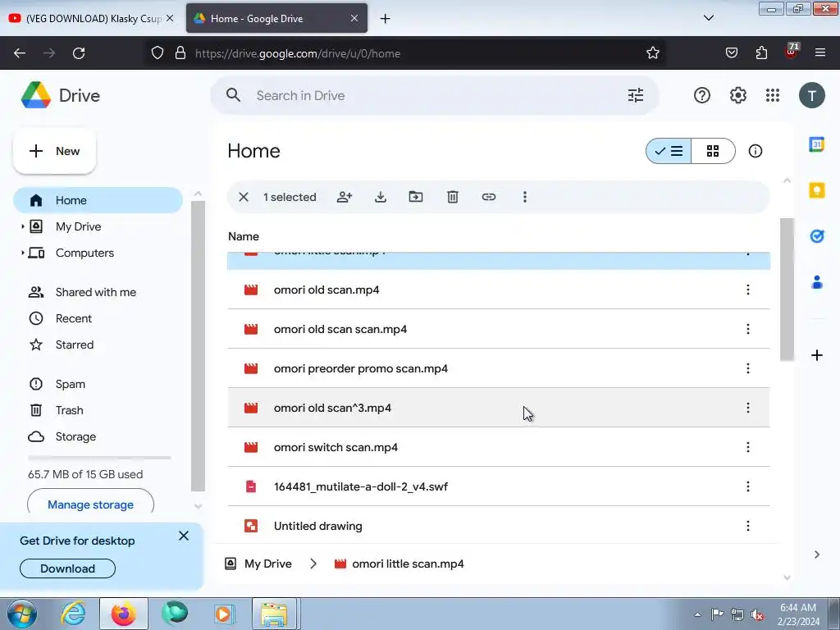Click the search magnifier icon
Viewport: 840px width, 630px height.
click(233, 95)
